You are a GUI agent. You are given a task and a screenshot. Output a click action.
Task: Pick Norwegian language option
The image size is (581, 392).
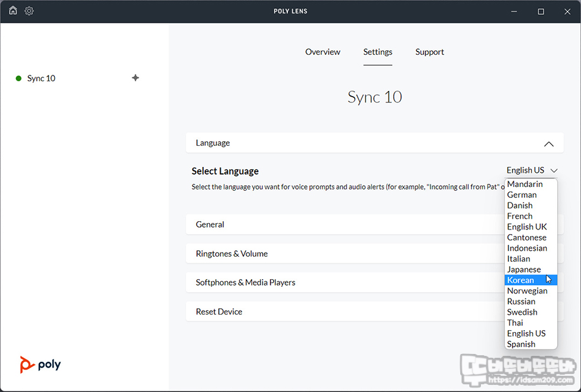[531, 291]
